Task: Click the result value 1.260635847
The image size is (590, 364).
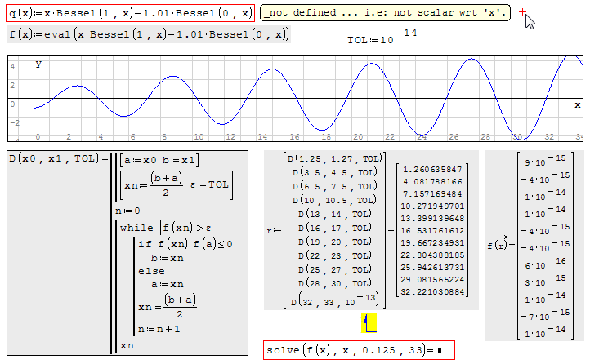Action: pyautogui.click(x=432, y=169)
